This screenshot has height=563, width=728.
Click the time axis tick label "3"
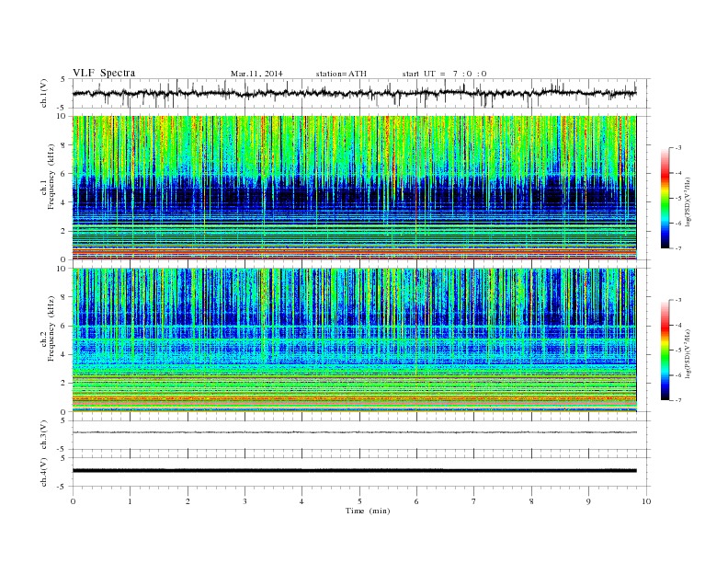pos(245,501)
